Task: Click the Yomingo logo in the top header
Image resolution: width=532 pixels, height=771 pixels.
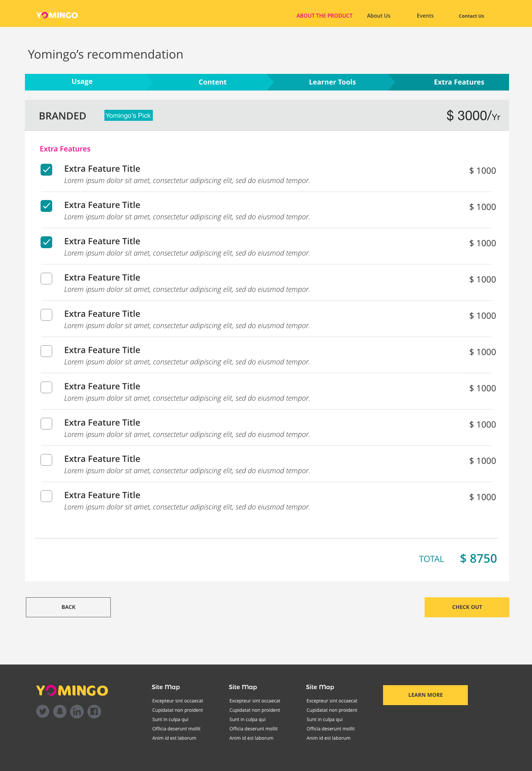Action: click(57, 15)
